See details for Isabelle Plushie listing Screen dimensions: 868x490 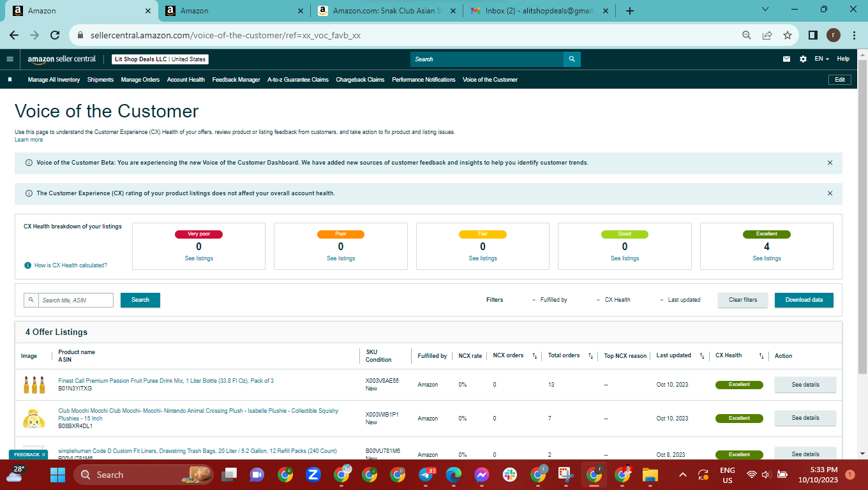[x=805, y=419]
